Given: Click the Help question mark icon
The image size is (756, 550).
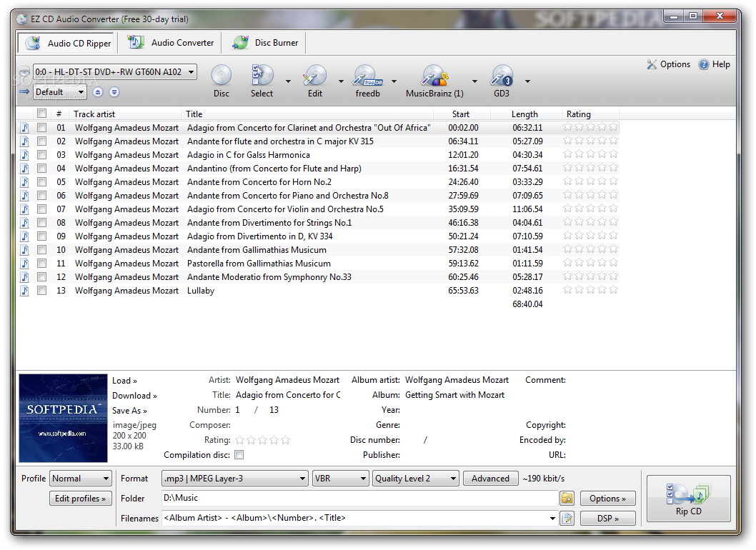Looking at the screenshot, I should pos(704,64).
